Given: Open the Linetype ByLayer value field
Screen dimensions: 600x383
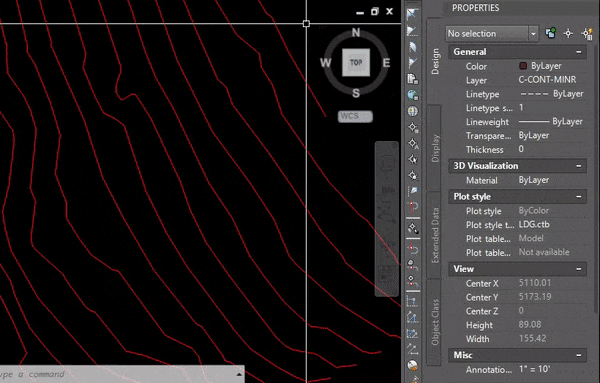Looking at the screenshot, I should [551, 94].
